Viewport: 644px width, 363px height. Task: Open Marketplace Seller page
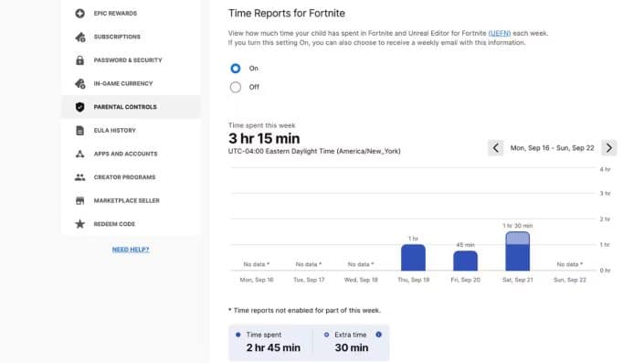coord(131,200)
